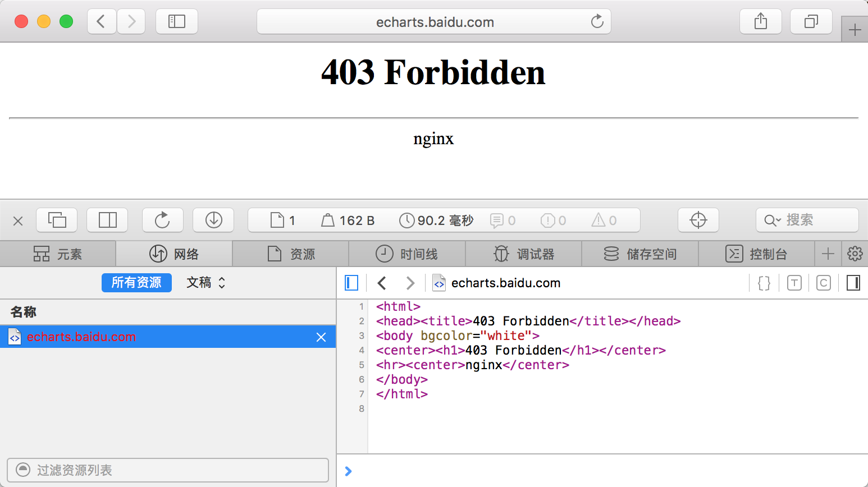Click the 搜索 search field

[807, 220]
